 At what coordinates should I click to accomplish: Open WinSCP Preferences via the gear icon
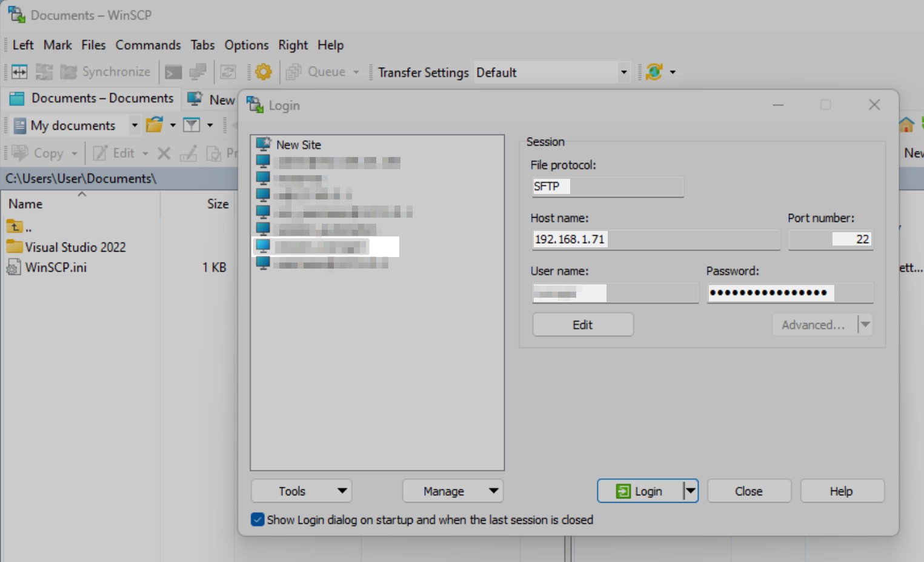coord(263,71)
